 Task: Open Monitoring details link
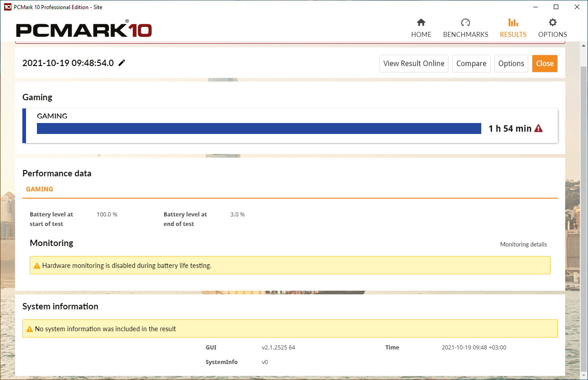[523, 244]
